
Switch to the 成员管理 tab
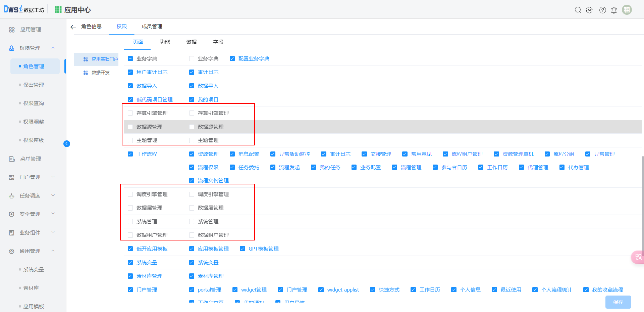pos(152,27)
